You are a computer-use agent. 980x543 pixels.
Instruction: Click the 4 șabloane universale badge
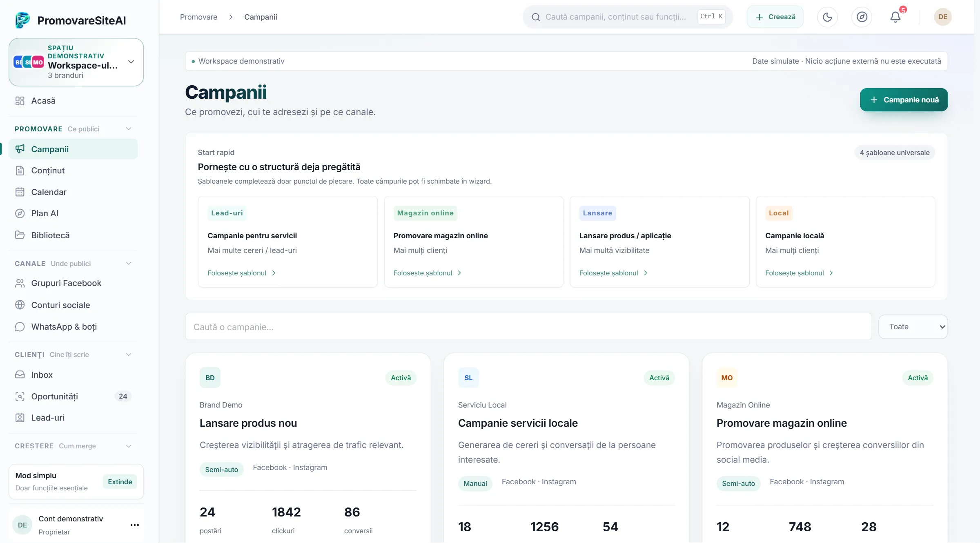(895, 153)
